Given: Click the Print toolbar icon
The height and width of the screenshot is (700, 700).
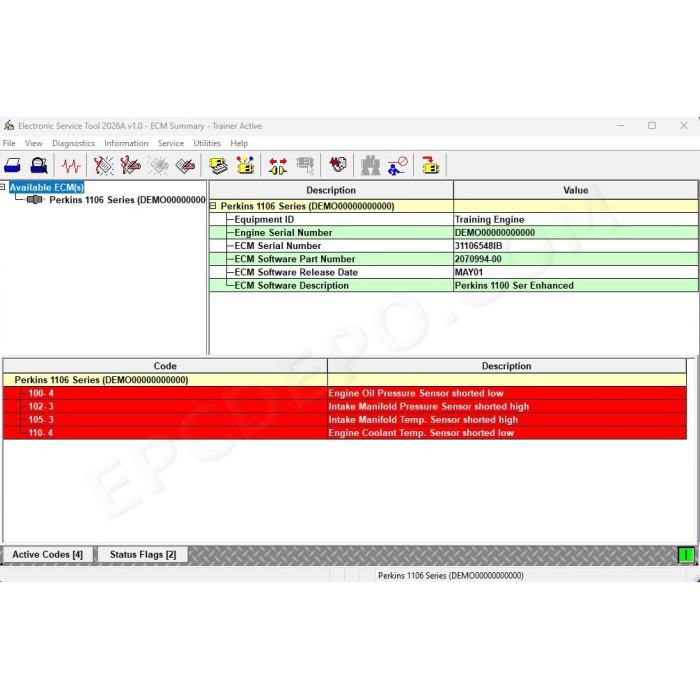Looking at the screenshot, I should [x=12, y=166].
